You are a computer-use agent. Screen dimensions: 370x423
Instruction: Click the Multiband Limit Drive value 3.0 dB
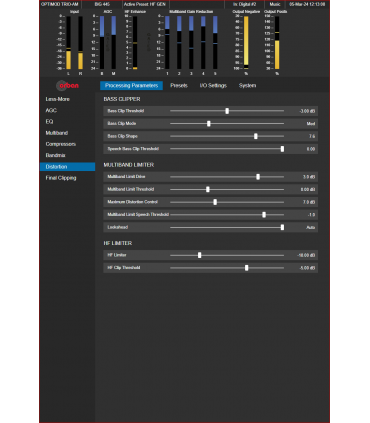point(309,177)
